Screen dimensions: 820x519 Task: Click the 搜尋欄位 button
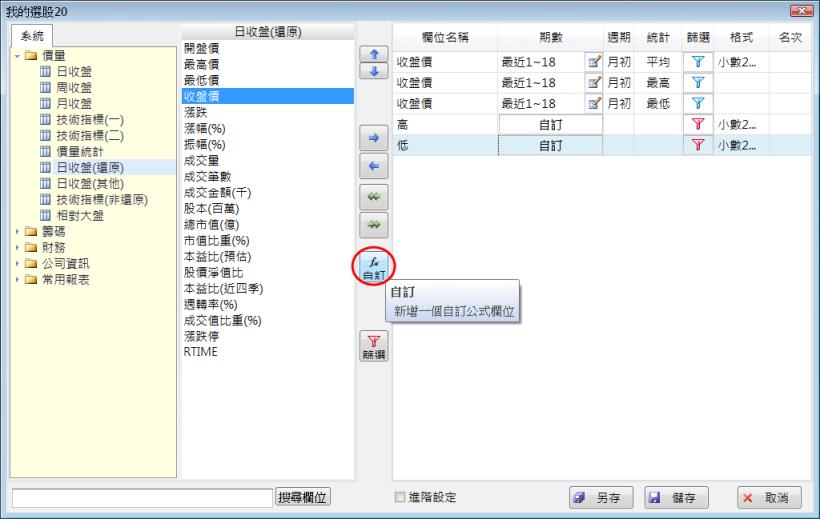click(303, 497)
